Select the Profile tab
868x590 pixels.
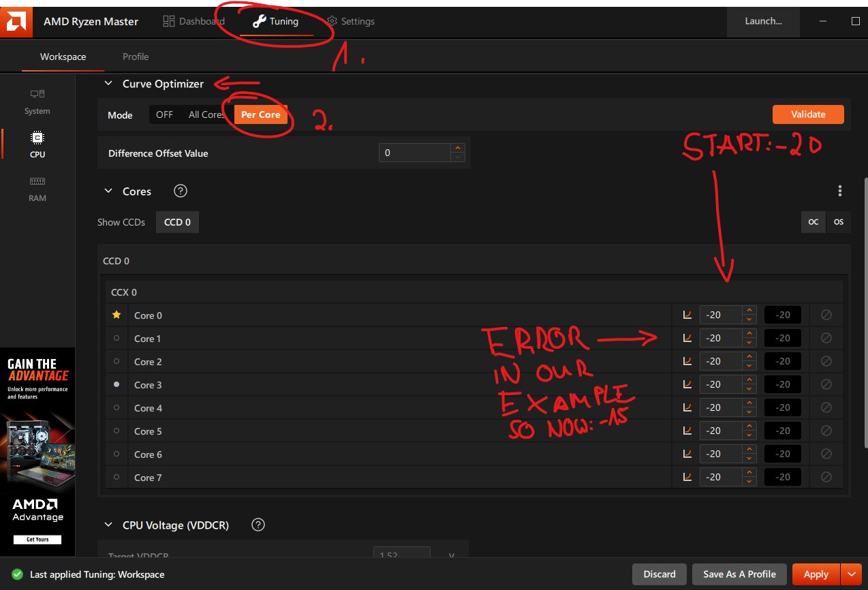click(136, 57)
